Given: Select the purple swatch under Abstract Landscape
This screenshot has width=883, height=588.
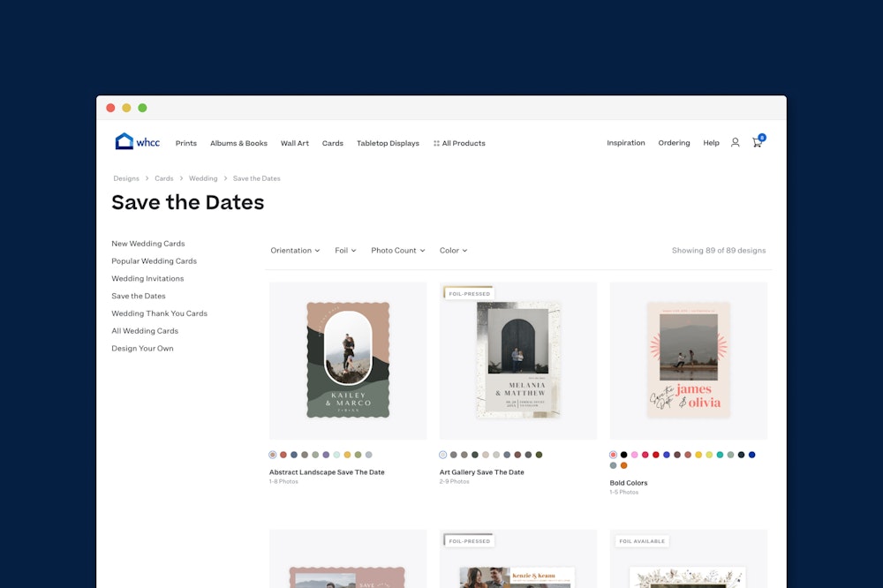Looking at the screenshot, I should pos(326,455).
